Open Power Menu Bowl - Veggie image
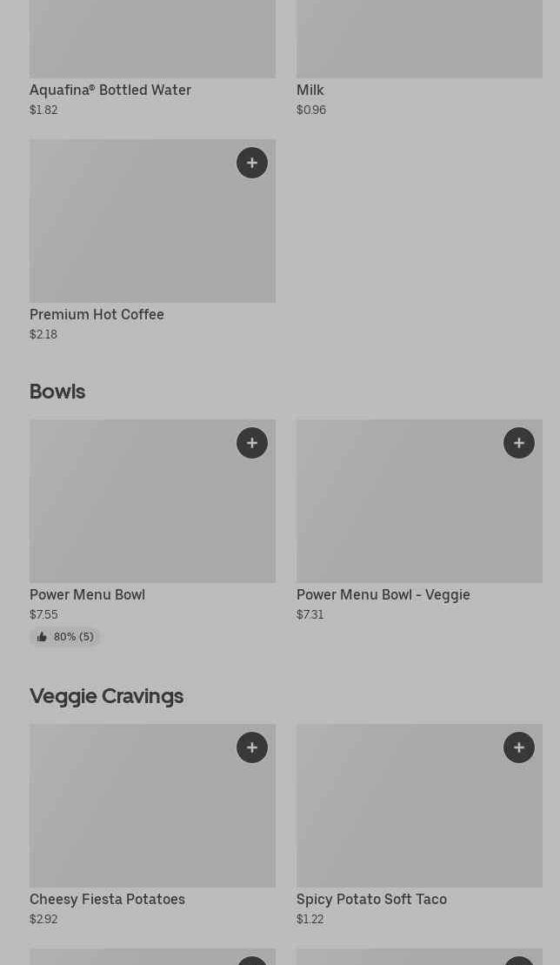 [x=419, y=501]
